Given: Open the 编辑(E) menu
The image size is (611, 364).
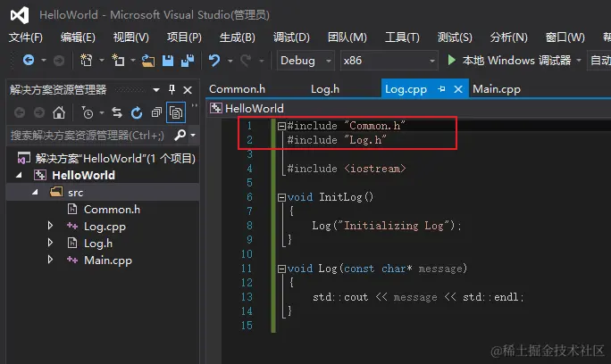Looking at the screenshot, I should [x=78, y=37].
